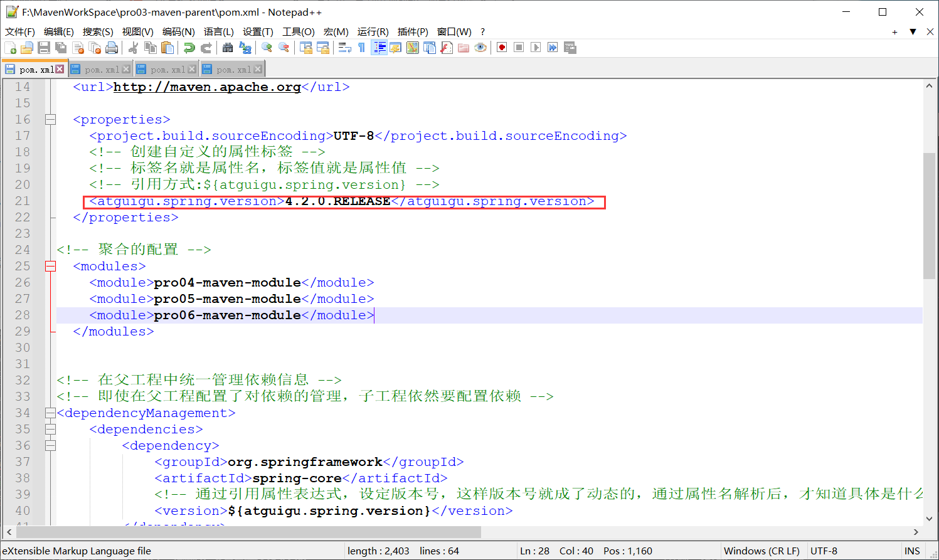Screen dimensions: 939x560
Task: Open the 工具(O) menu
Action: pos(299,31)
